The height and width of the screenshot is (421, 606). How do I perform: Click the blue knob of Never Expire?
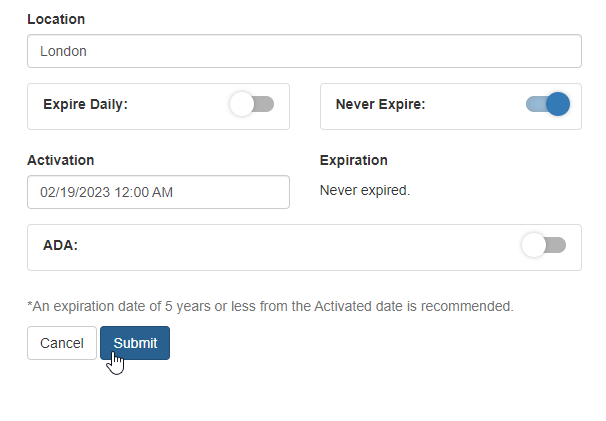[558, 104]
